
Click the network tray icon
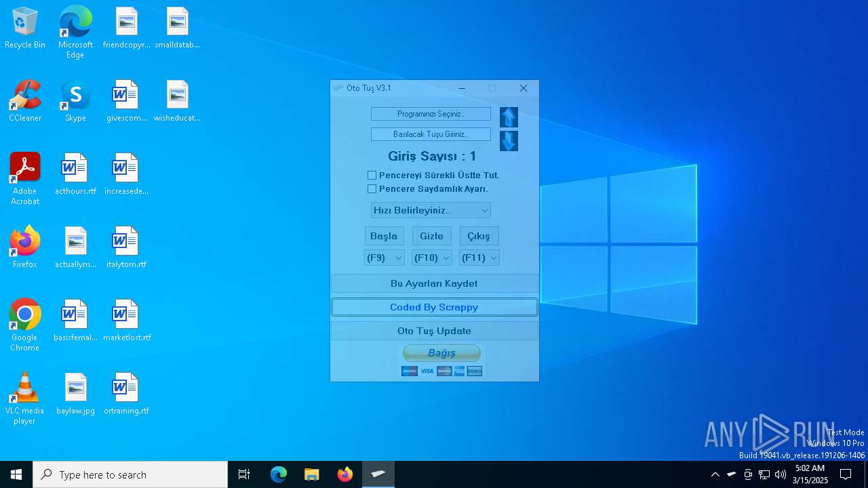764,474
